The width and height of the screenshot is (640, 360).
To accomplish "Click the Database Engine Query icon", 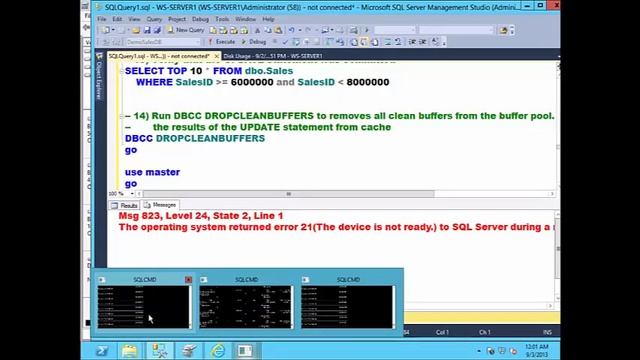I will point(213,30).
